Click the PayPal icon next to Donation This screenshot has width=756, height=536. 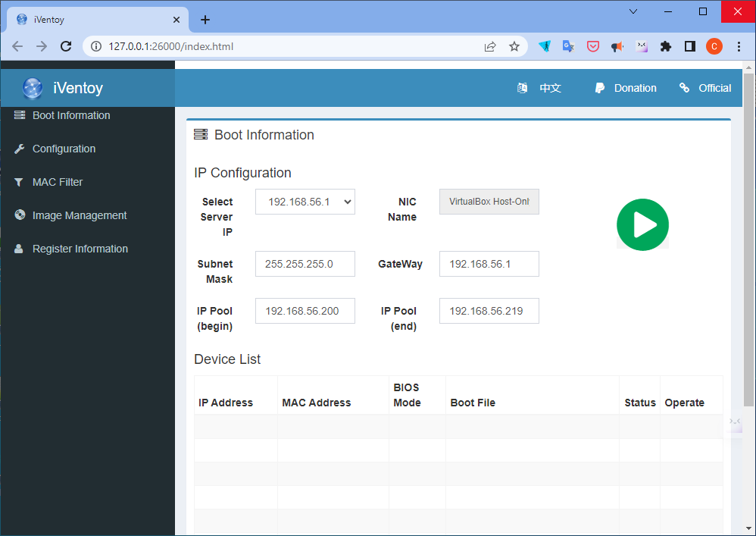[x=600, y=88]
